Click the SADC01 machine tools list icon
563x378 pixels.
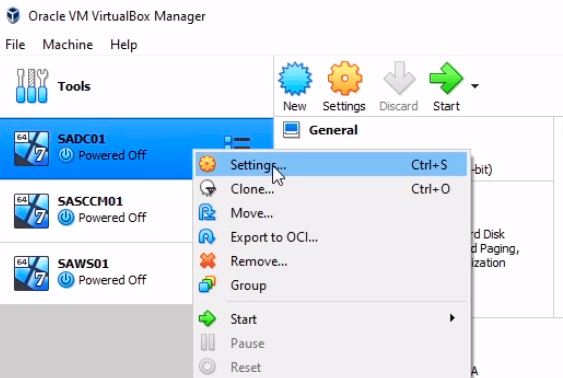coord(237,142)
